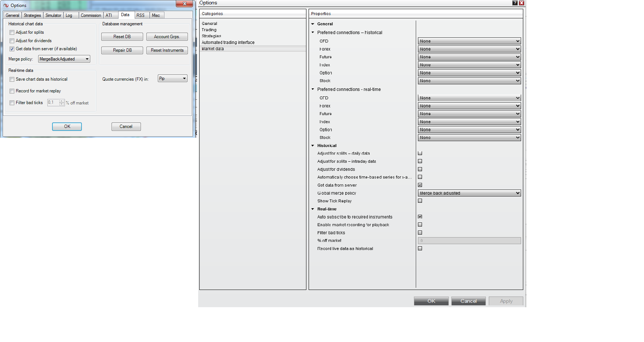The width and height of the screenshot is (644, 342).
Task: Open historical Stock connection dropdown
Action: [x=469, y=81]
